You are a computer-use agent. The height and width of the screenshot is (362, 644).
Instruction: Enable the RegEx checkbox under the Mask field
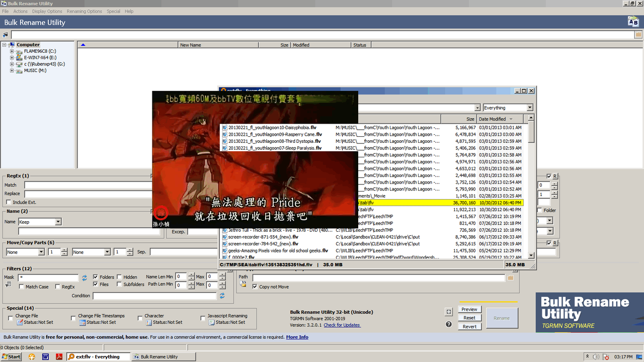[x=58, y=287]
